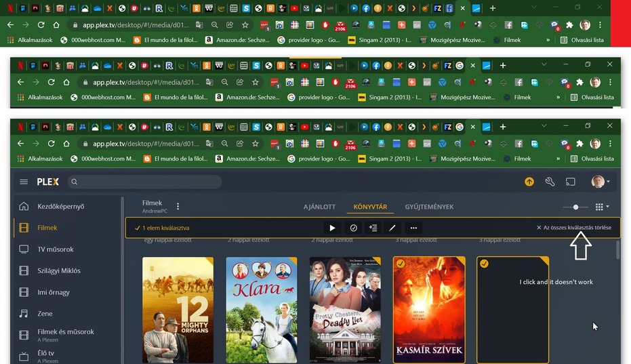Open Plex settings wrench icon

pyautogui.click(x=550, y=182)
